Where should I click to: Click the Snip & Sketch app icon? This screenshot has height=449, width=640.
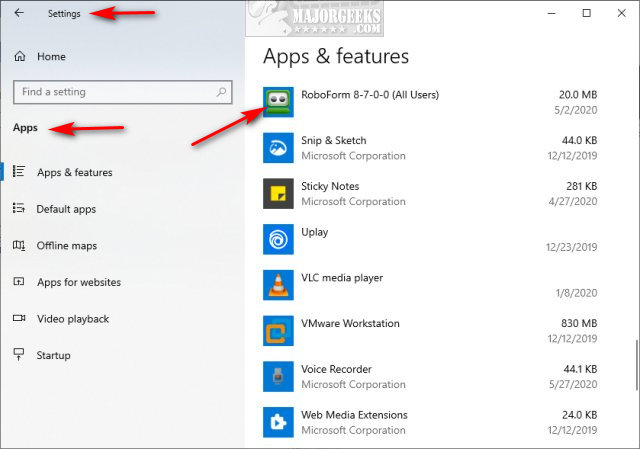point(278,148)
